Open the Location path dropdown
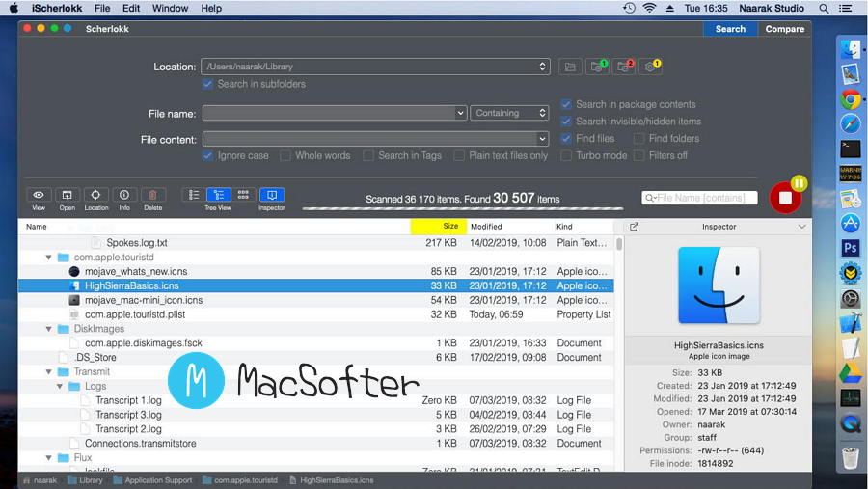868x489 pixels. pyautogui.click(x=542, y=67)
